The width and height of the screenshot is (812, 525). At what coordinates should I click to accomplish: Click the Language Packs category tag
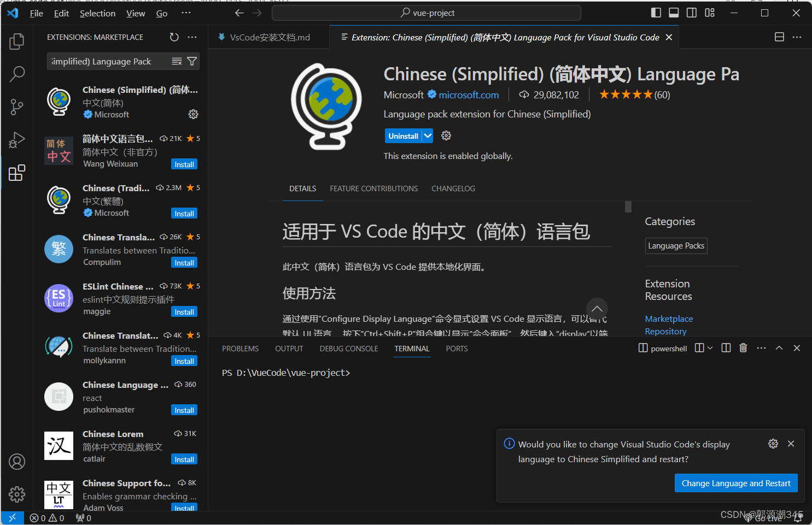click(676, 246)
